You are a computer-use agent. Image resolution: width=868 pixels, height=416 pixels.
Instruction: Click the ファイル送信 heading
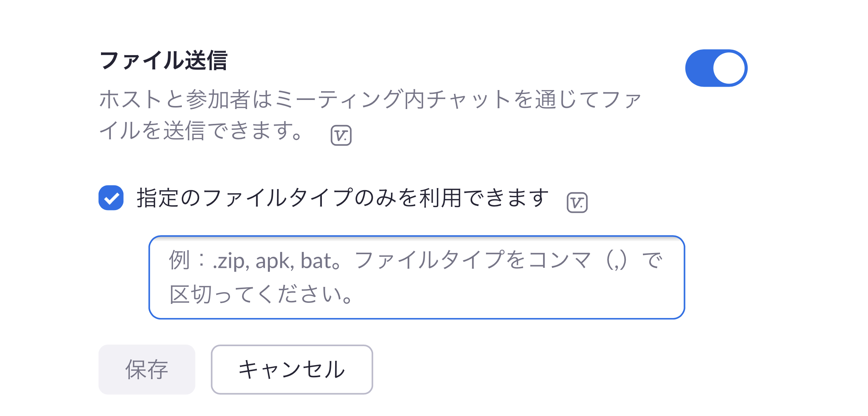click(164, 61)
